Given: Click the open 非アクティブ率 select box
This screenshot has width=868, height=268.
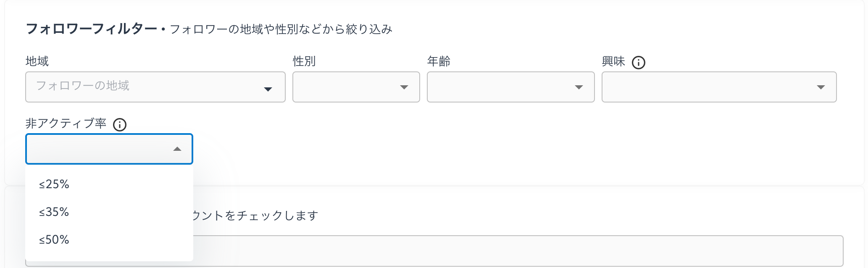Looking at the screenshot, I should click(x=97, y=149).
